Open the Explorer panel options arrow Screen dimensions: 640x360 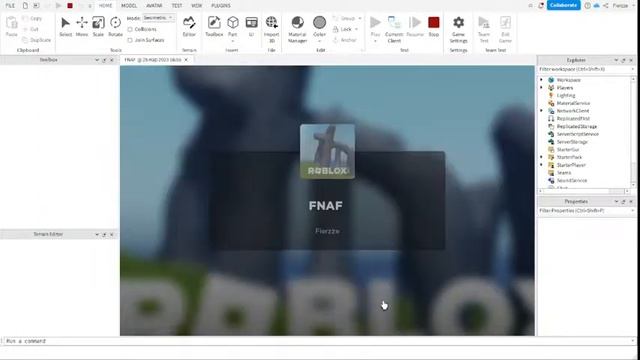[616, 60]
